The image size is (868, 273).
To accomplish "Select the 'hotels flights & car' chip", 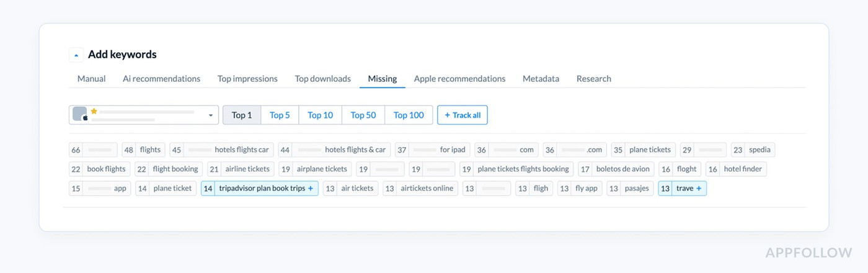I will tap(334, 150).
